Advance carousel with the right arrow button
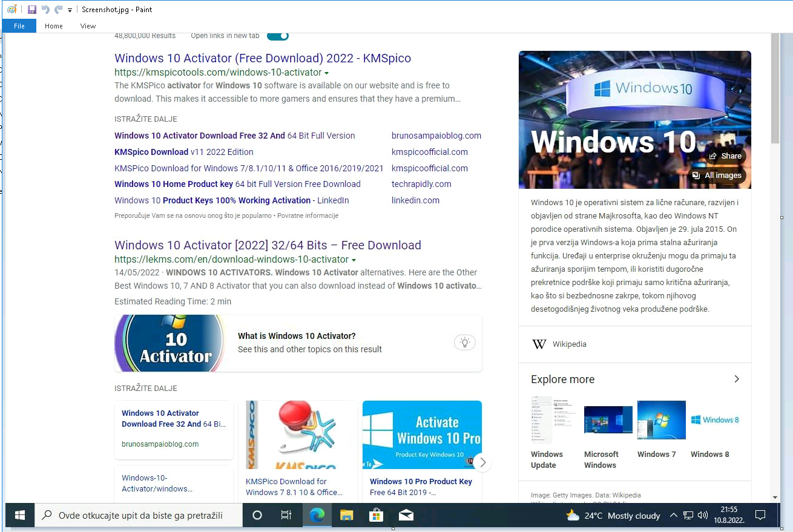The height and width of the screenshot is (532, 793). (482, 463)
